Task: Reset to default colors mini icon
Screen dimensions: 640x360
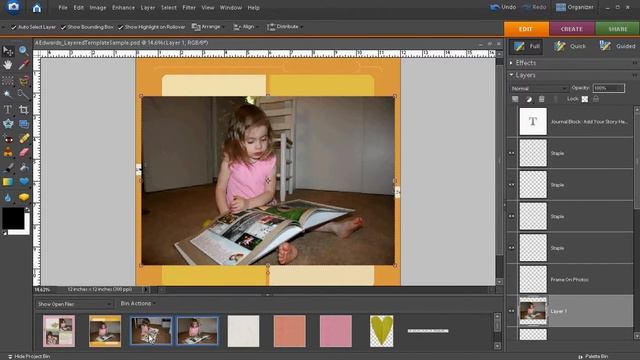Action: pos(4,233)
